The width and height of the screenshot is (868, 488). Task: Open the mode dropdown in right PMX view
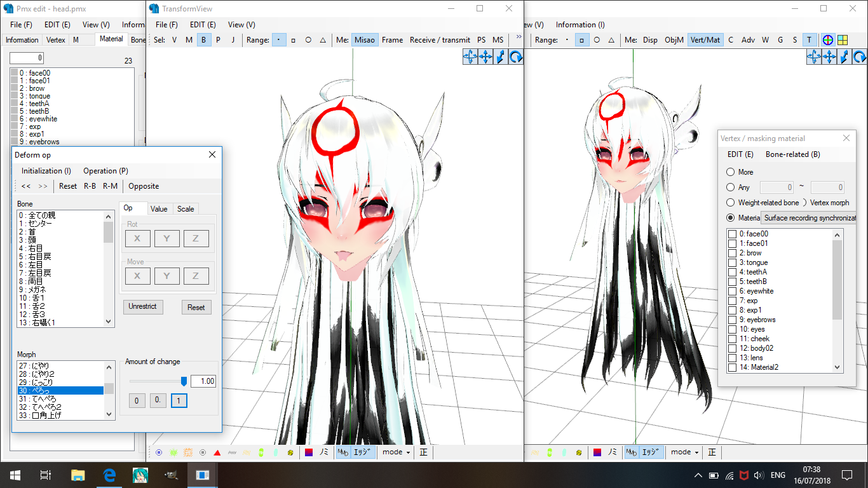click(x=684, y=452)
